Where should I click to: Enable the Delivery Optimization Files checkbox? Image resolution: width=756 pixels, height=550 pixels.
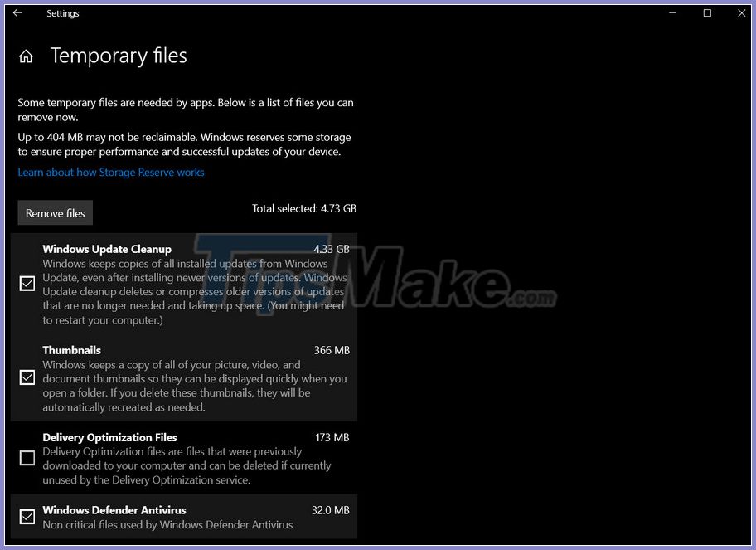click(x=27, y=458)
